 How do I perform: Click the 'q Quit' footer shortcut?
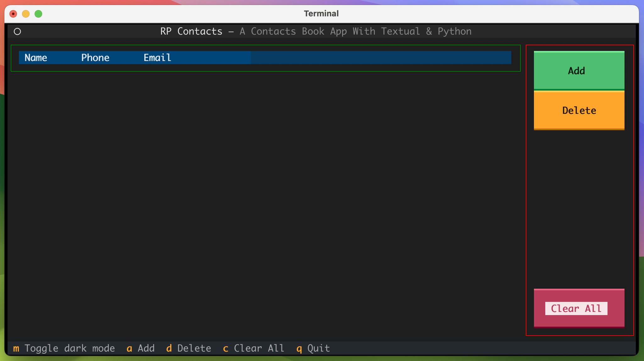(313, 348)
